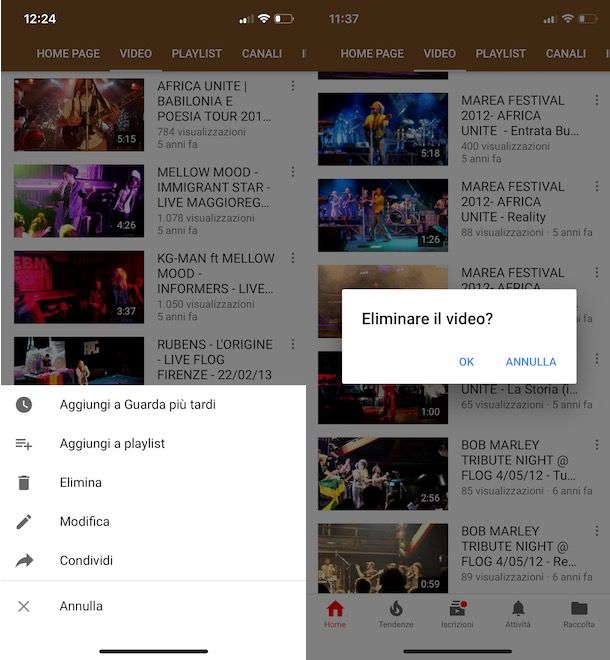Open options menu for KG-MAN ft MELLOW MOOD

coord(293,258)
